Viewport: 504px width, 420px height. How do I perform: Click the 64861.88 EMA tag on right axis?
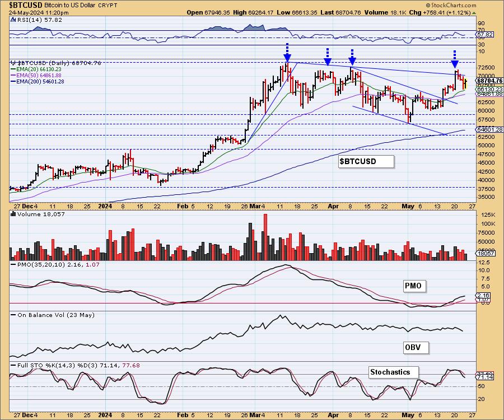point(489,94)
